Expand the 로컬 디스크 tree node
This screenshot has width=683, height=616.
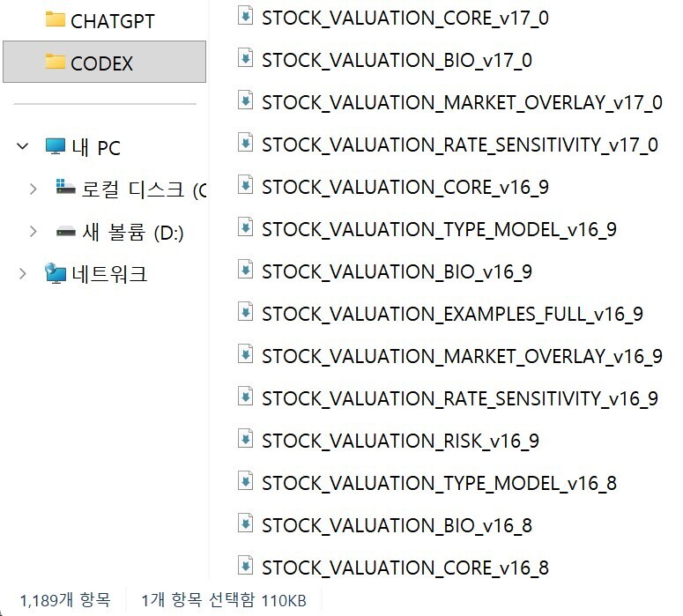[x=33, y=189]
